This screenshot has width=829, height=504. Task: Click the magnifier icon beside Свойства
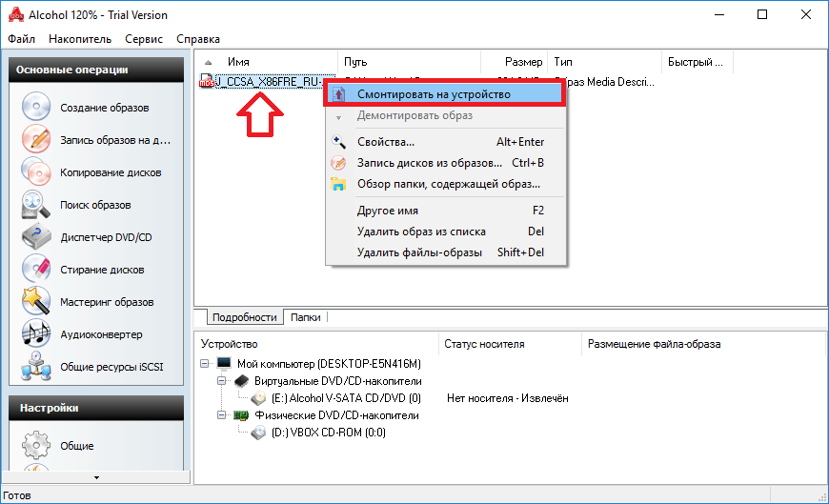point(338,142)
